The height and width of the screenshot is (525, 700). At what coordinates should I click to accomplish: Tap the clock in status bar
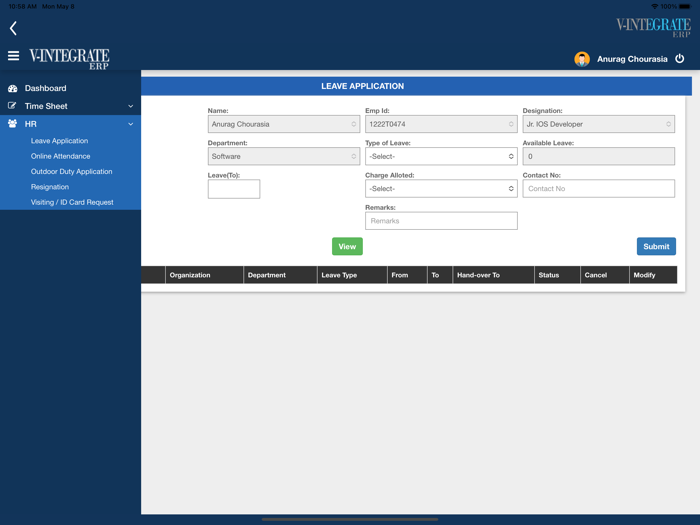23,6
